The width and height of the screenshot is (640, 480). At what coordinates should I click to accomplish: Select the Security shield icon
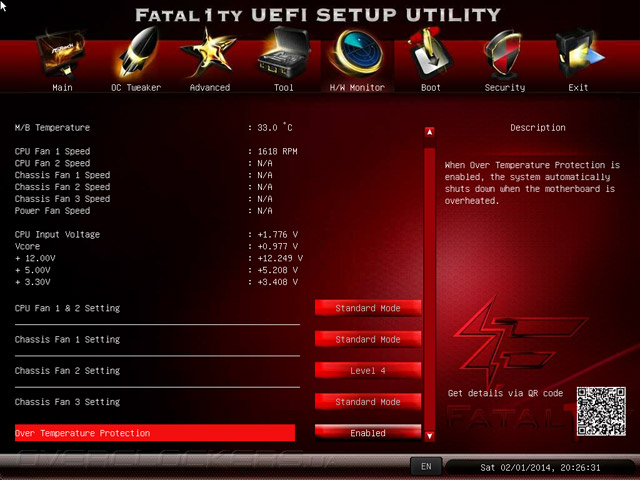(x=503, y=54)
